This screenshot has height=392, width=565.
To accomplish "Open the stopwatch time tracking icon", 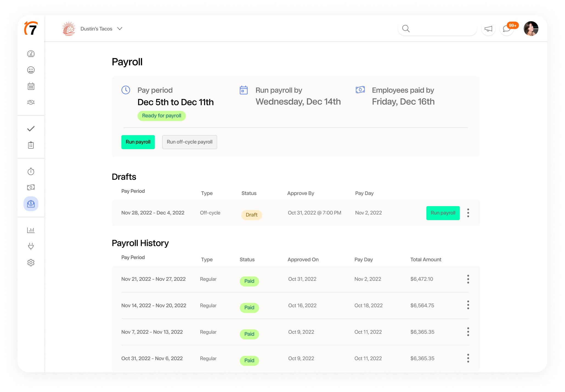I will pyautogui.click(x=31, y=172).
